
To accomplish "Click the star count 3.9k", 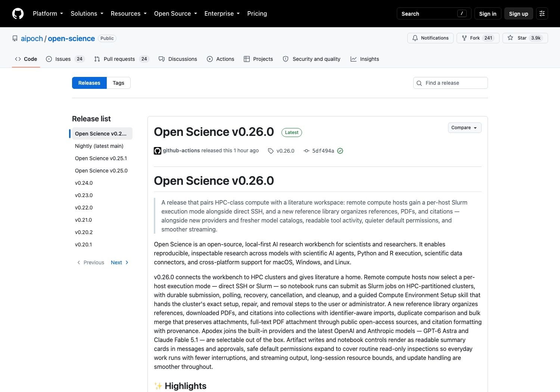I will [x=536, y=38].
